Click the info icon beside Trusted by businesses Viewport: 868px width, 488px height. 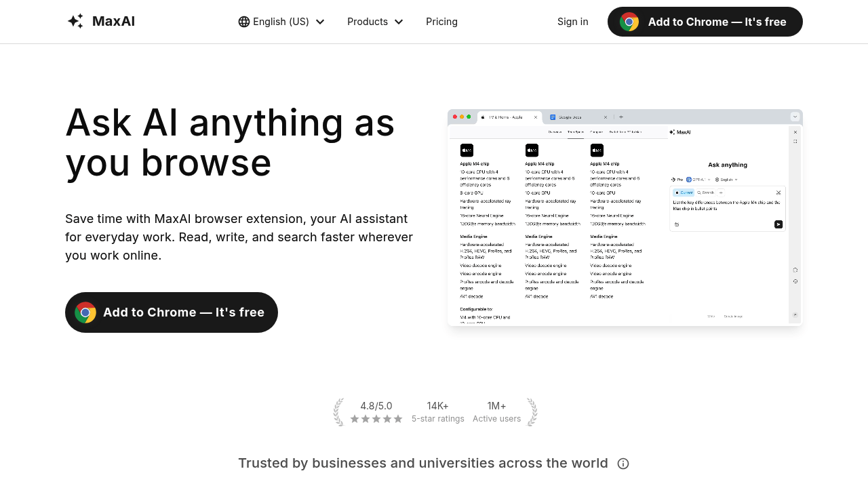point(623,464)
